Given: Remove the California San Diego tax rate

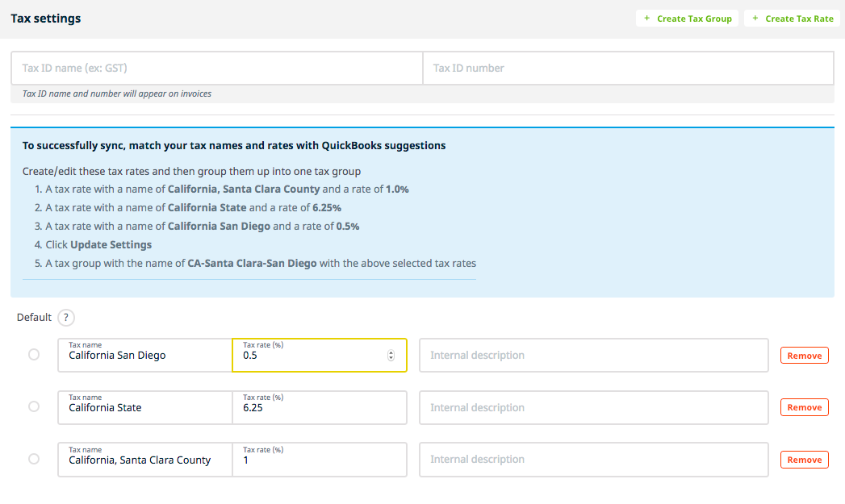Looking at the screenshot, I should (x=804, y=356).
